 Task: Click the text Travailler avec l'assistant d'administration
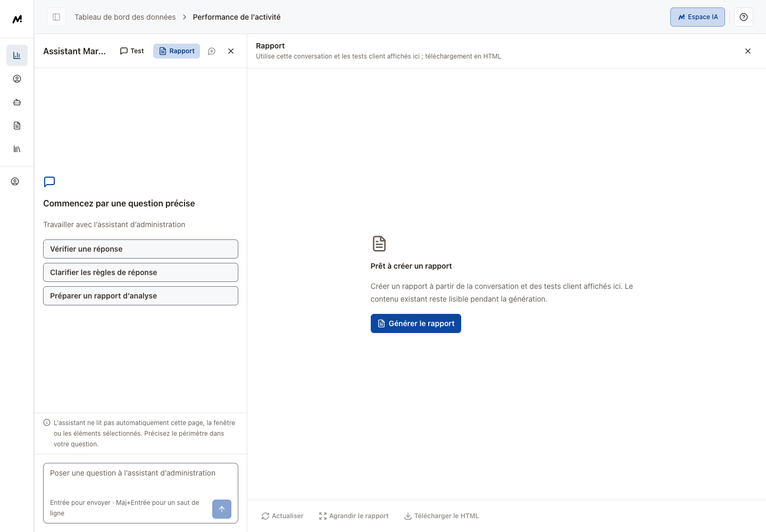114,225
